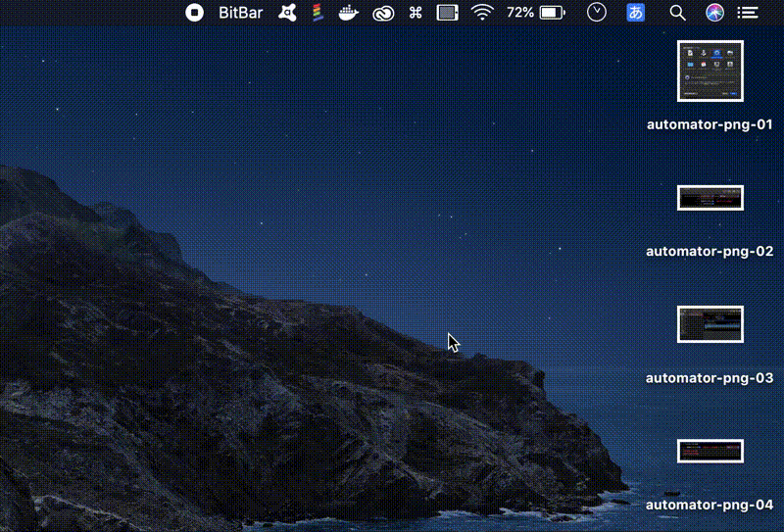
Task: Open the Creative Cloud menu
Action: click(x=382, y=13)
